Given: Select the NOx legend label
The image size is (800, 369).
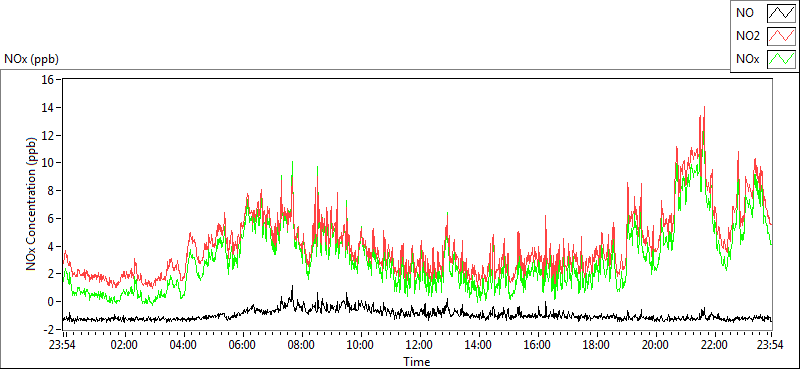Looking at the screenshot, I should [746, 60].
